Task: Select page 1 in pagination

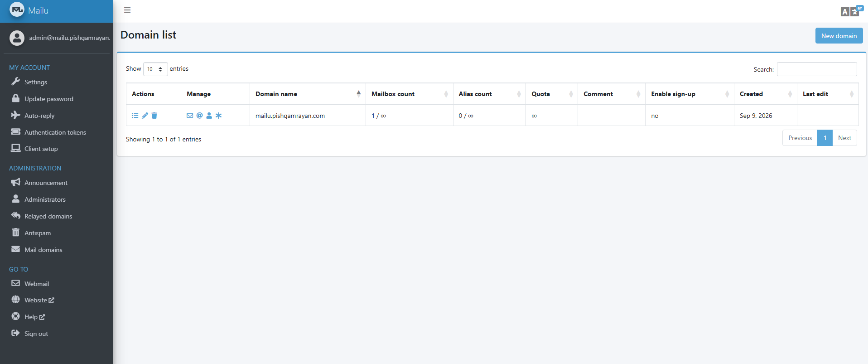Action: pos(825,138)
